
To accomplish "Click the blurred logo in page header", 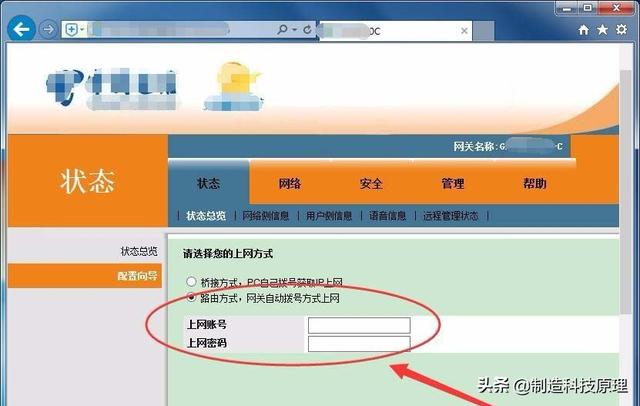I will click(x=112, y=88).
